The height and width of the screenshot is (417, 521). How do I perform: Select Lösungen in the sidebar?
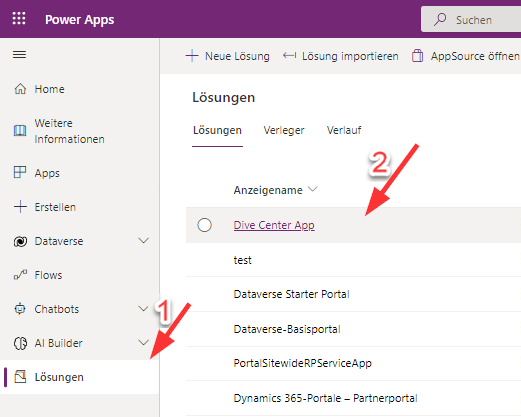79,377
